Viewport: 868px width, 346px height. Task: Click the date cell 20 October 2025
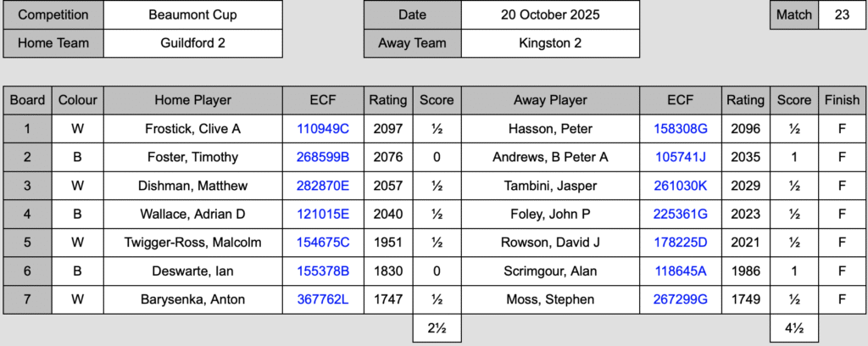549,15
